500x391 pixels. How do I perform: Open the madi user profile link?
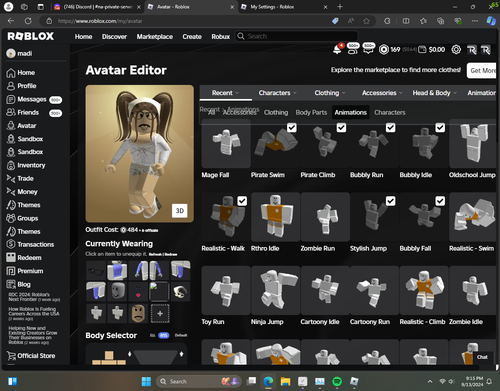click(x=19, y=53)
